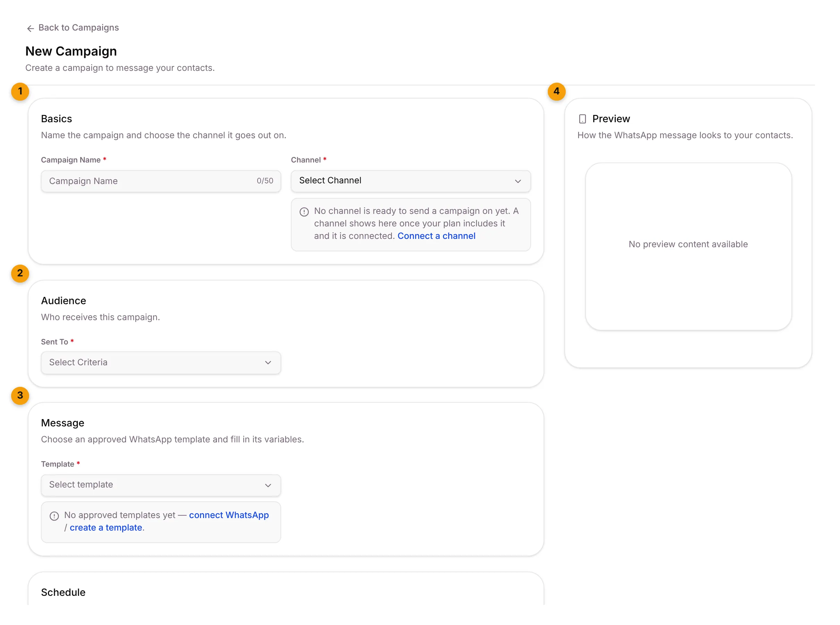The height and width of the screenshot is (625, 840).
Task: Click the Schedule section heading
Action: (63, 592)
